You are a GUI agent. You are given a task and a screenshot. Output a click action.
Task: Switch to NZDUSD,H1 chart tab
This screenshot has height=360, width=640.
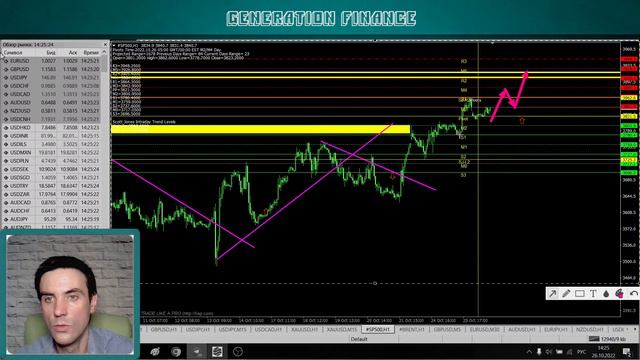(589, 329)
